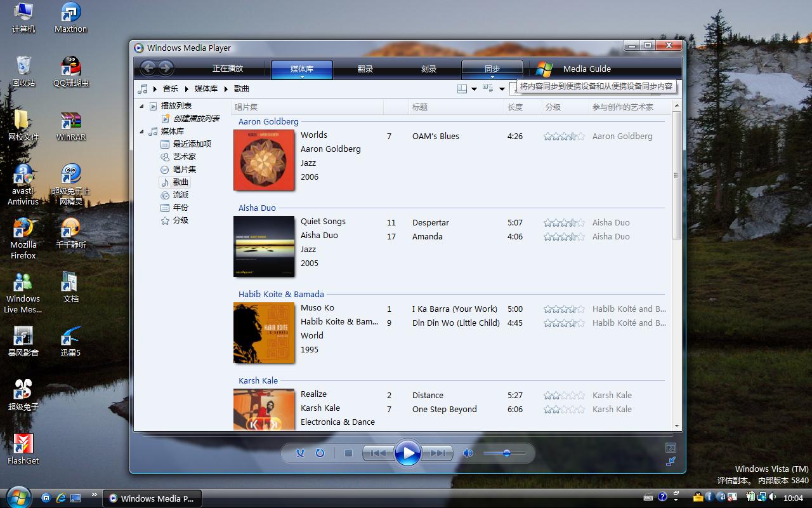Expand the arrow after 媒体库 in breadcrumb

(226, 89)
